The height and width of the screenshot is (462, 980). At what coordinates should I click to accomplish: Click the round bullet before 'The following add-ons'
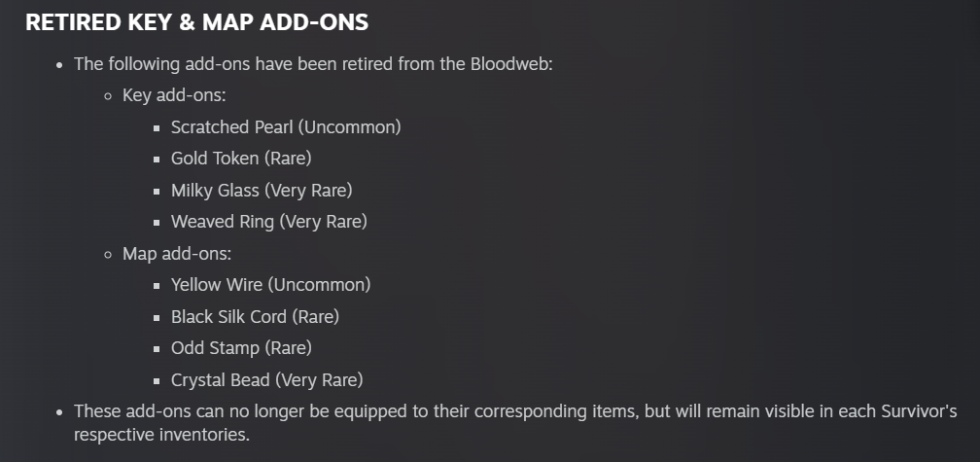pyautogui.click(x=59, y=64)
